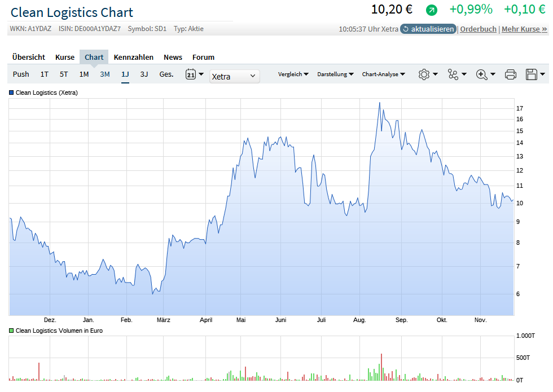Click the August price peak on chart
The width and height of the screenshot is (553, 392).
pos(379,103)
